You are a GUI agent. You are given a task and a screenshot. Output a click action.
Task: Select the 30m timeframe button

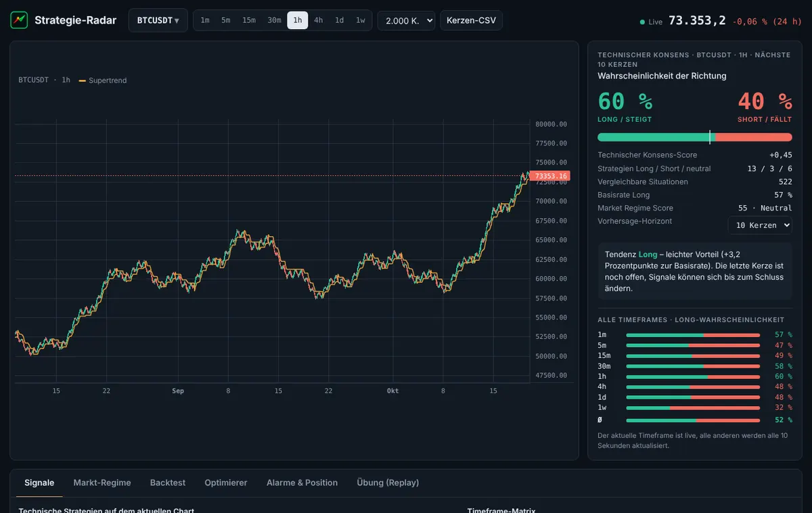click(x=274, y=20)
